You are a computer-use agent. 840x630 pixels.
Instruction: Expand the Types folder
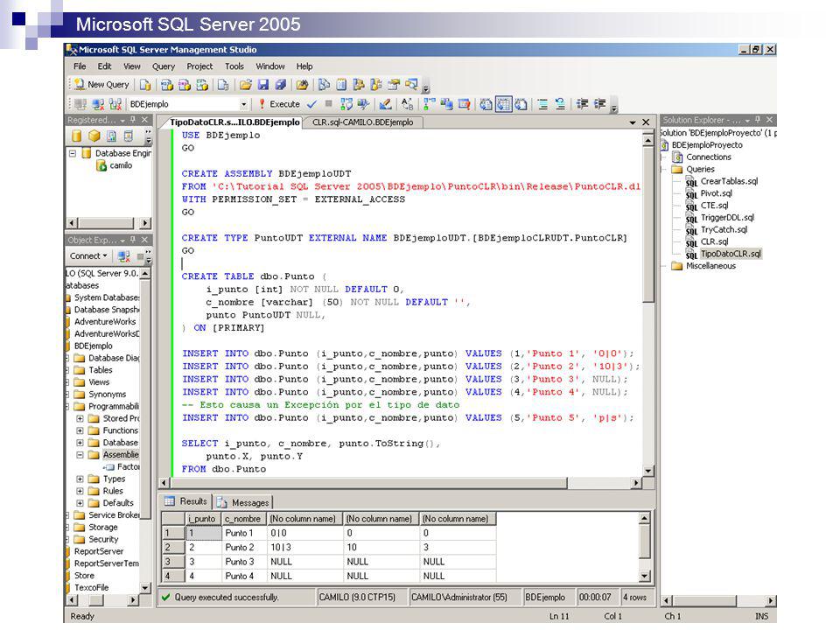tap(80, 479)
